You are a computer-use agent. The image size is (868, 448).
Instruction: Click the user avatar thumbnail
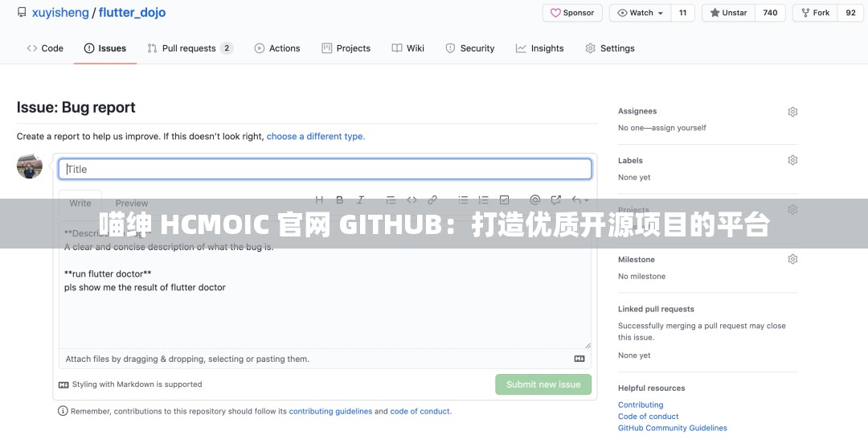coord(30,166)
